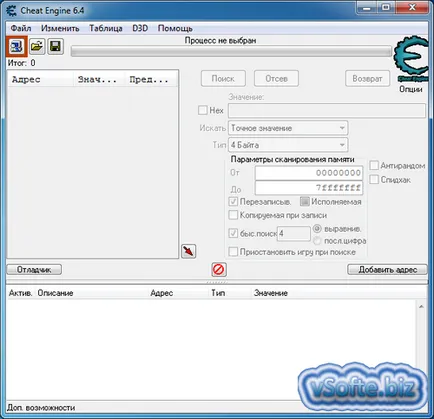
Task: Click the Добавить адрес button
Action: [x=387, y=270]
